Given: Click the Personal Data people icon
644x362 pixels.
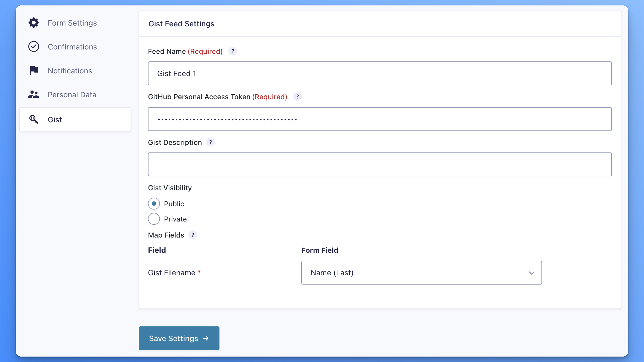Looking at the screenshot, I should [34, 94].
